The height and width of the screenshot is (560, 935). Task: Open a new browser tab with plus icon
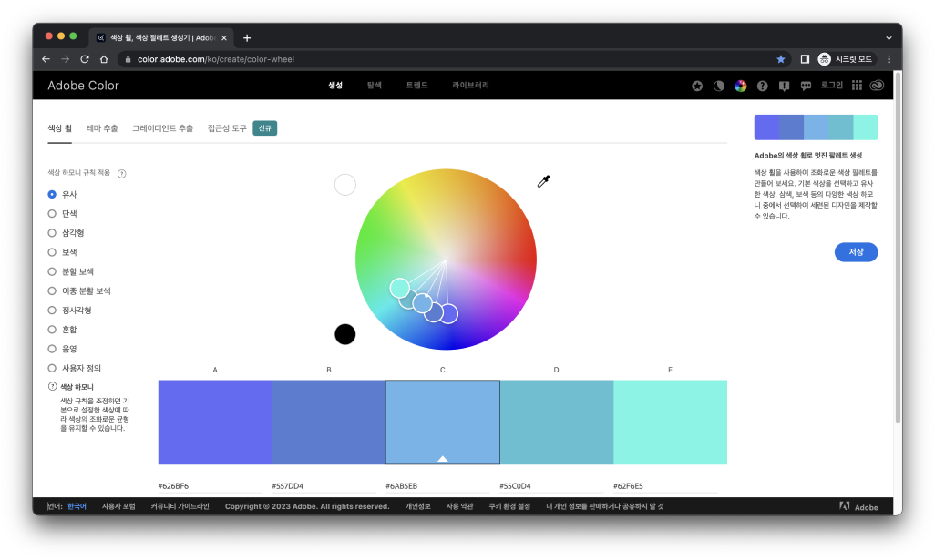click(247, 37)
